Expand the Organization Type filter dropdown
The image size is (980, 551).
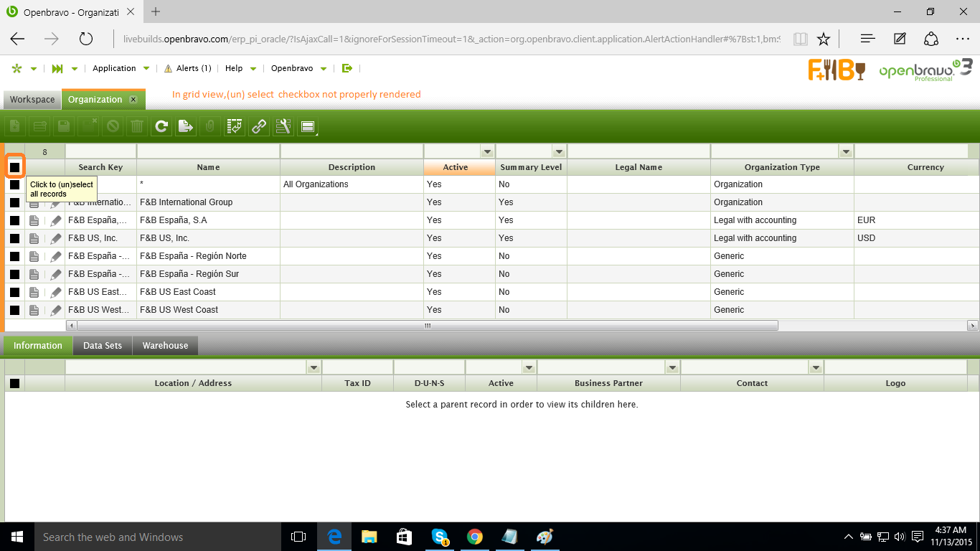(847, 151)
